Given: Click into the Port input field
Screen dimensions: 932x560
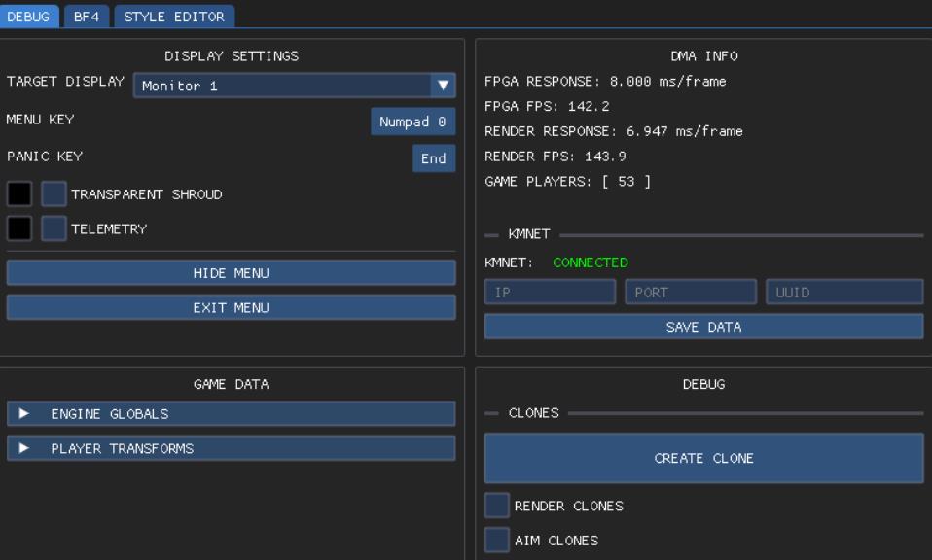Looking at the screenshot, I should point(690,292).
